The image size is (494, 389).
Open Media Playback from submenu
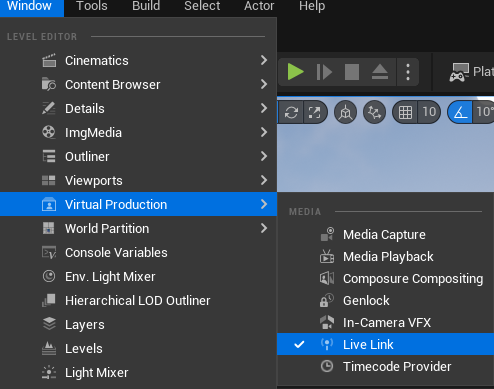coord(386,256)
